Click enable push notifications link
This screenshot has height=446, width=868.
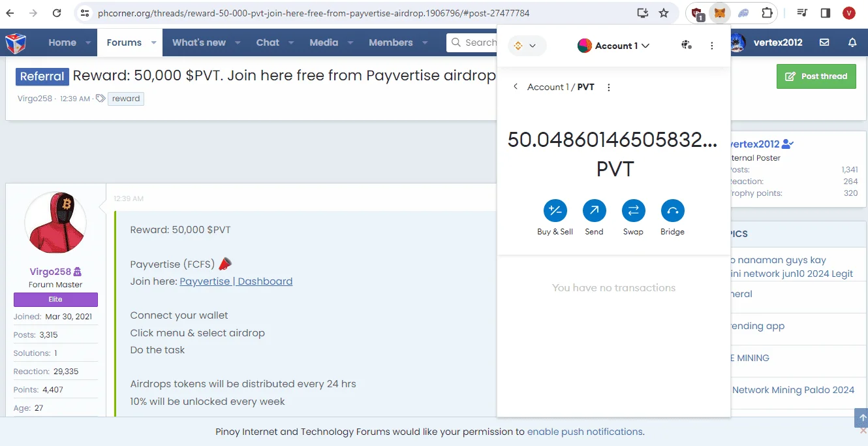tap(585, 432)
